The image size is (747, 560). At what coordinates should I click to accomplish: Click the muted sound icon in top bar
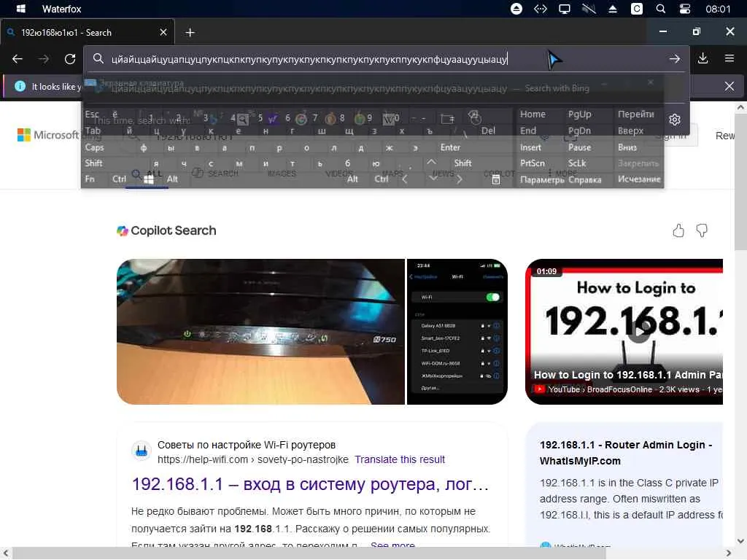pos(589,9)
